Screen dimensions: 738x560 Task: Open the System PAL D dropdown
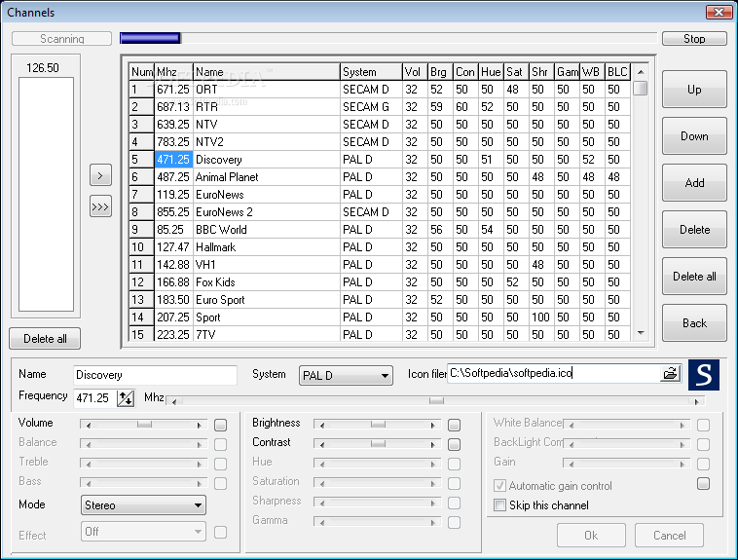(346, 376)
